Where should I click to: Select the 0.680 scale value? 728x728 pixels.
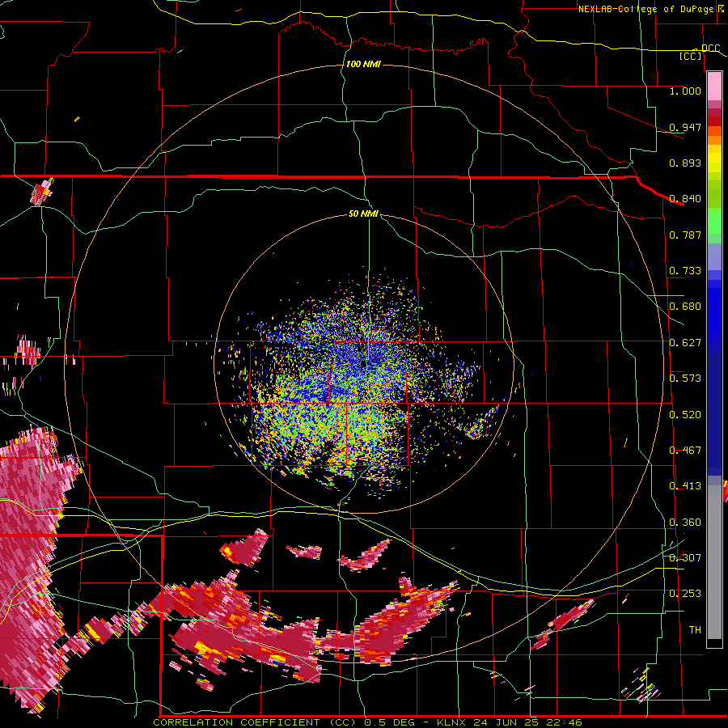tap(685, 307)
